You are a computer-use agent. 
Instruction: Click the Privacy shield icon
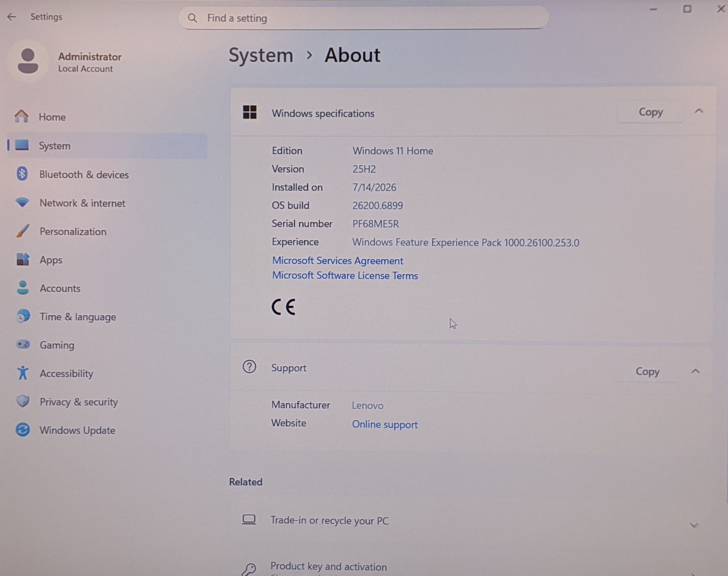point(23,401)
